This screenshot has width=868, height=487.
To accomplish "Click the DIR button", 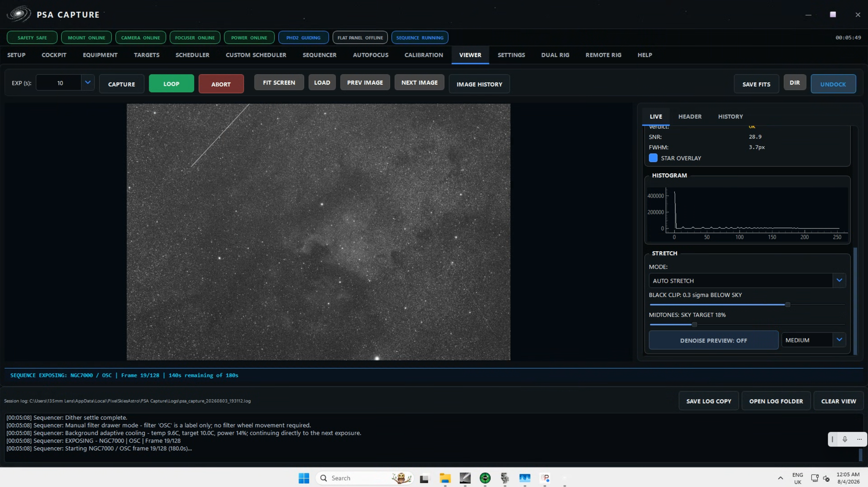I will pos(795,82).
